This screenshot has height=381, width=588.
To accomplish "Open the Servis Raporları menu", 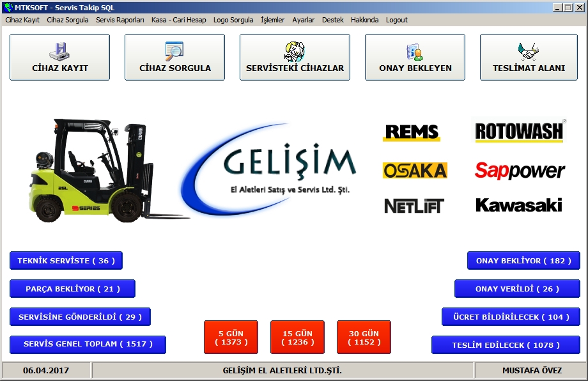I will (120, 20).
